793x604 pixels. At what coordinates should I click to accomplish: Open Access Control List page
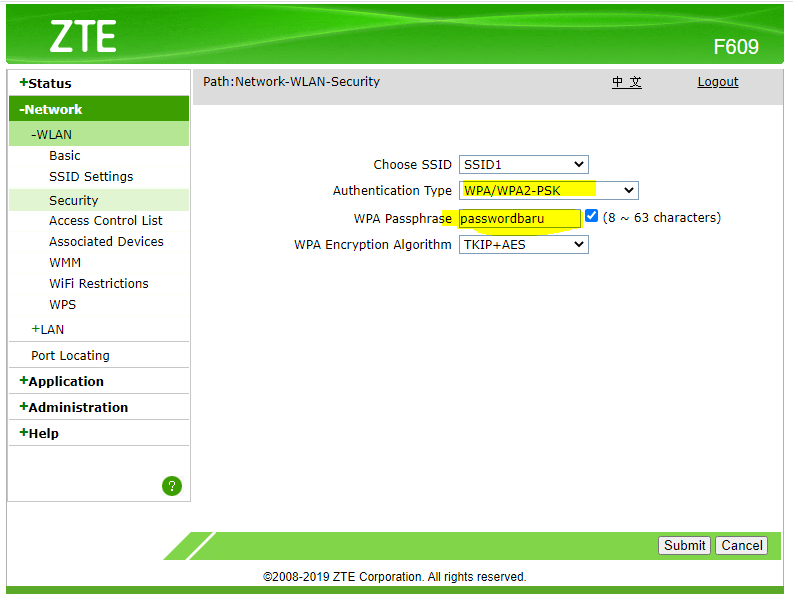pos(106,221)
